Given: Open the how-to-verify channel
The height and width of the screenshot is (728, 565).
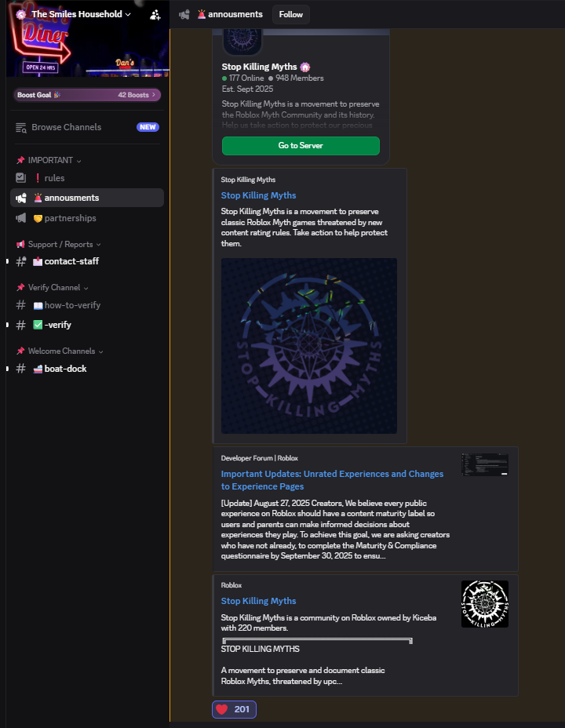Looking at the screenshot, I should tap(87, 305).
